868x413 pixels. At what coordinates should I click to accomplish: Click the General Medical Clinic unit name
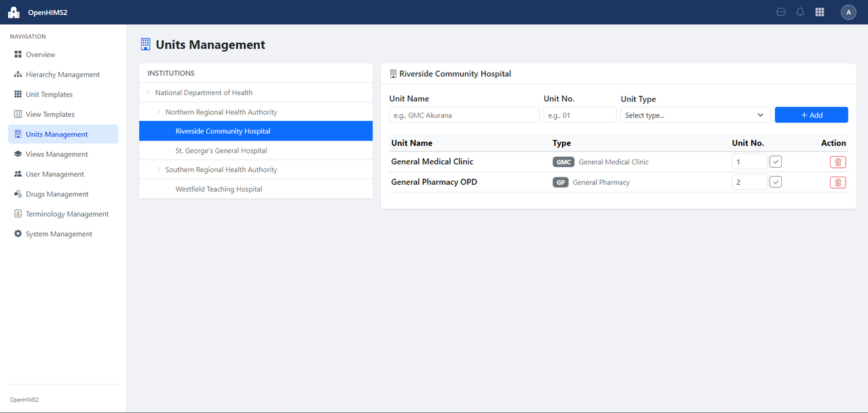point(432,162)
